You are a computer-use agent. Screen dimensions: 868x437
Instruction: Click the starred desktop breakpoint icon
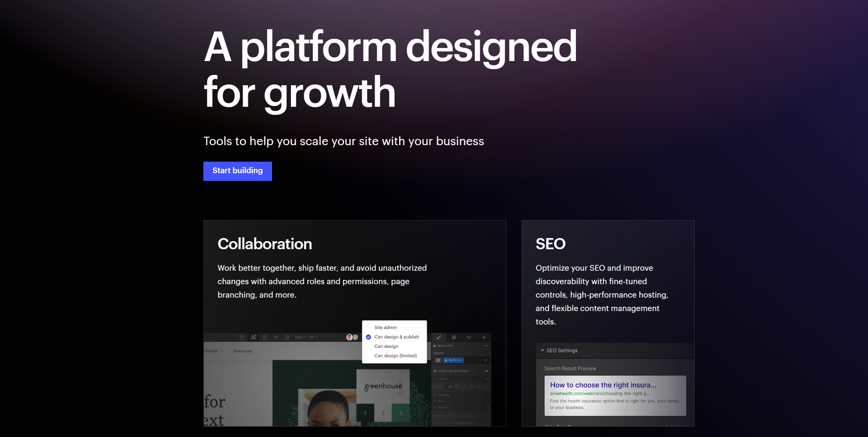point(254,337)
